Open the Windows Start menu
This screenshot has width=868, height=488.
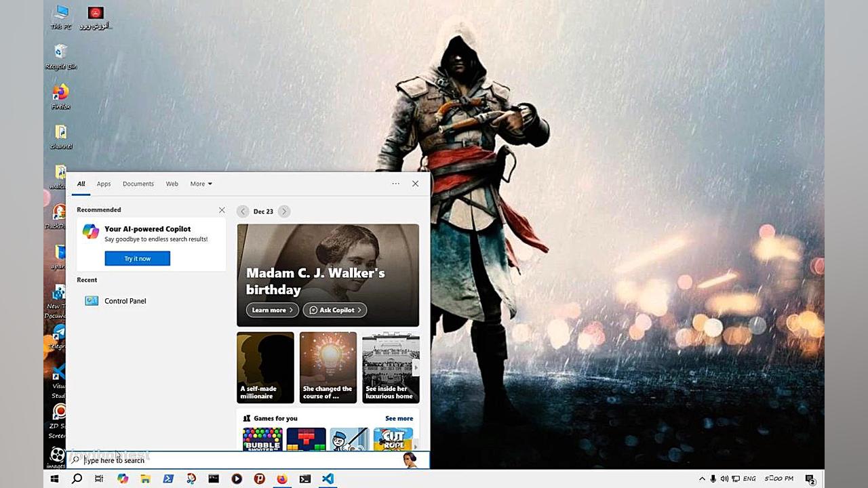pyautogui.click(x=55, y=479)
